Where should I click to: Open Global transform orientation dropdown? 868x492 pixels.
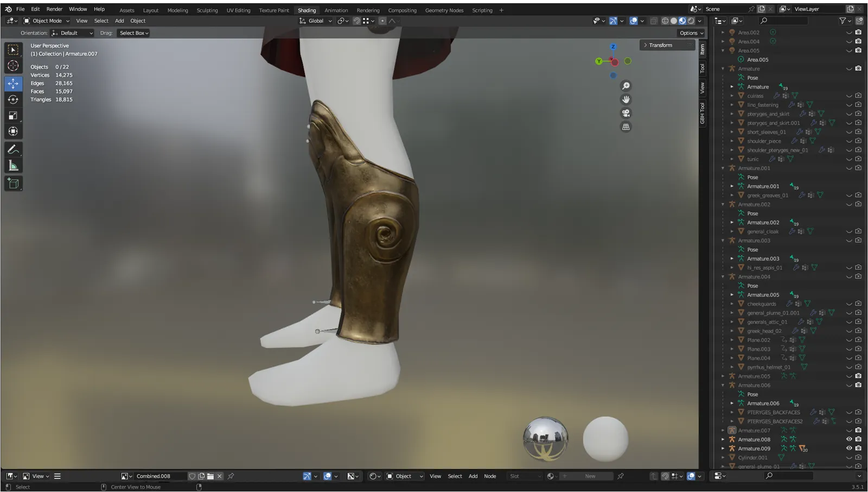coord(316,21)
